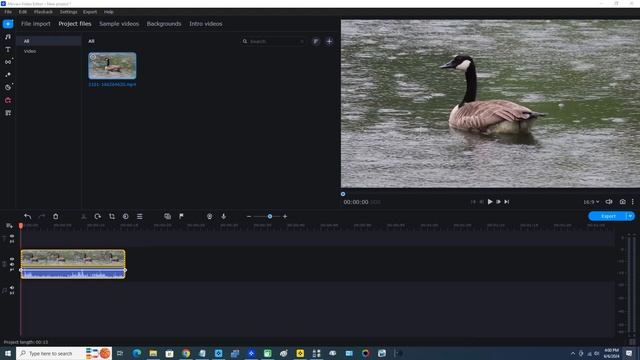Image resolution: width=640 pixels, height=360 pixels.
Task: Zoom out the timeline with minus
Action: click(249, 216)
